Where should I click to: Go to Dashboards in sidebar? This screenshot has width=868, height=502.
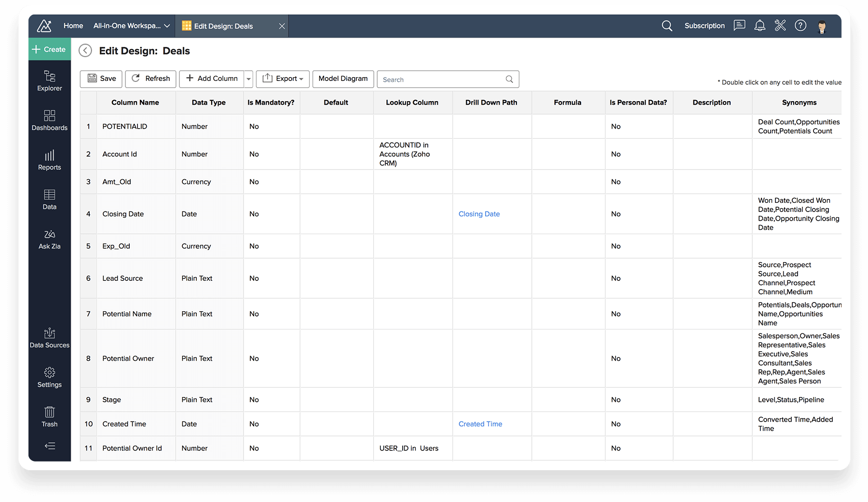[x=49, y=120]
